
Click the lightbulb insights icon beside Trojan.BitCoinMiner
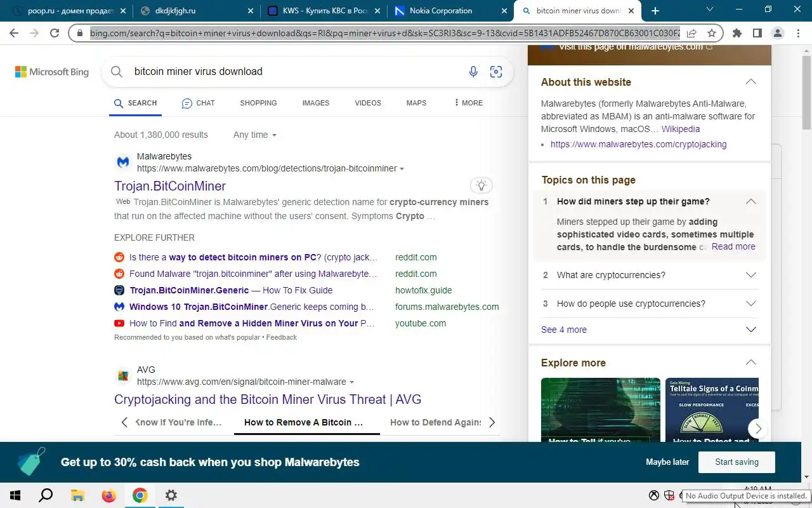481,185
